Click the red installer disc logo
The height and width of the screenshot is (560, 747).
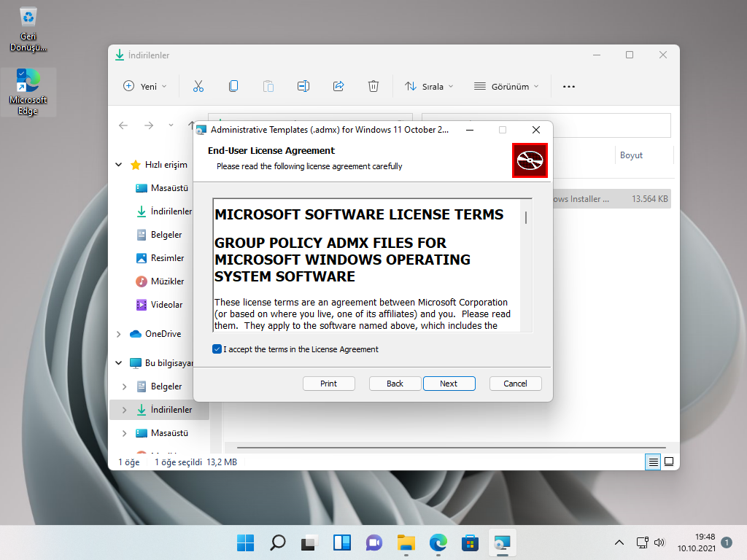pyautogui.click(x=530, y=160)
